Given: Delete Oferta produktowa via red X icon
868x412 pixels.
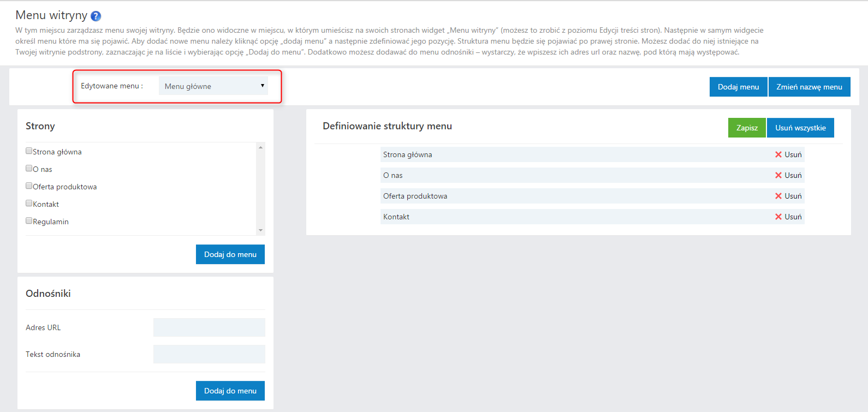Looking at the screenshot, I should (778, 196).
